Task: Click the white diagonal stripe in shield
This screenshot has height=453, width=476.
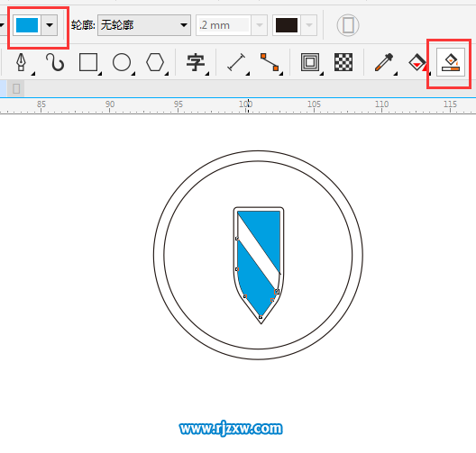Action: tap(258, 253)
